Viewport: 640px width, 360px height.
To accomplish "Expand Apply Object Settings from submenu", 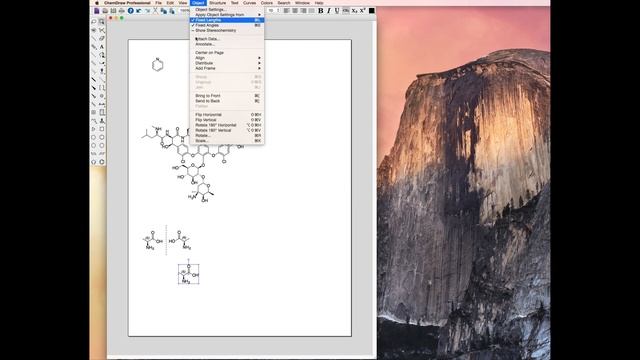I will [x=227, y=15].
